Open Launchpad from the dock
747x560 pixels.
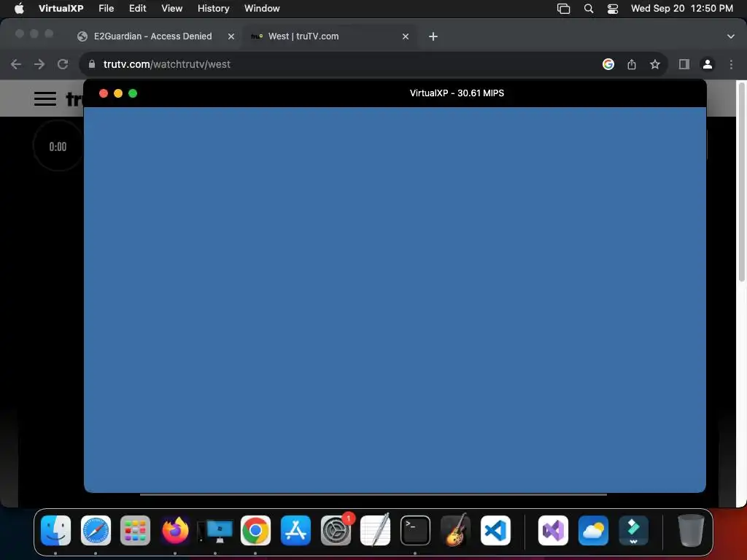point(135,530)
